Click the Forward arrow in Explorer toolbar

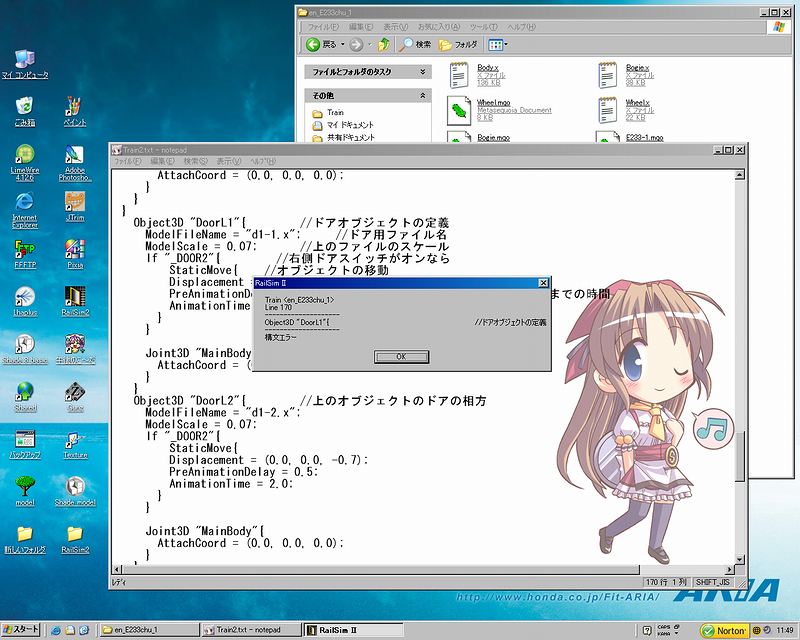(x=356, y=45)
